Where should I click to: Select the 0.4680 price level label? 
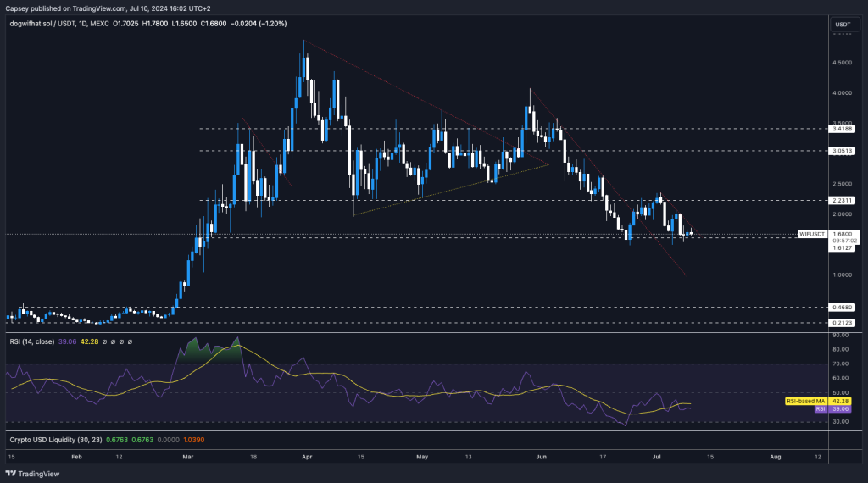[842, 307]
